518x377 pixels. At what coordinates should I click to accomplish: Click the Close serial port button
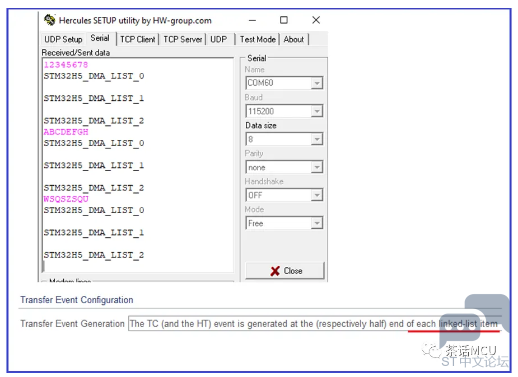[x=285, y=271]
